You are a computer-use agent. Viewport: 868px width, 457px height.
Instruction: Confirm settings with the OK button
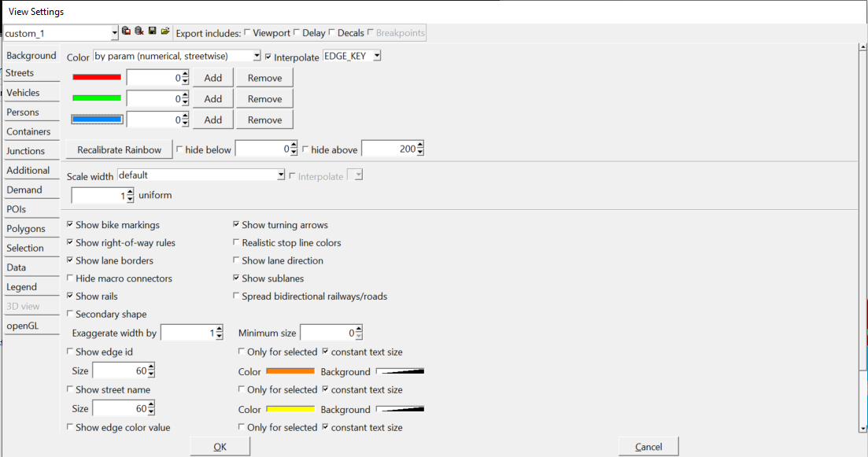pyautogui.click(x=220, y=447)
